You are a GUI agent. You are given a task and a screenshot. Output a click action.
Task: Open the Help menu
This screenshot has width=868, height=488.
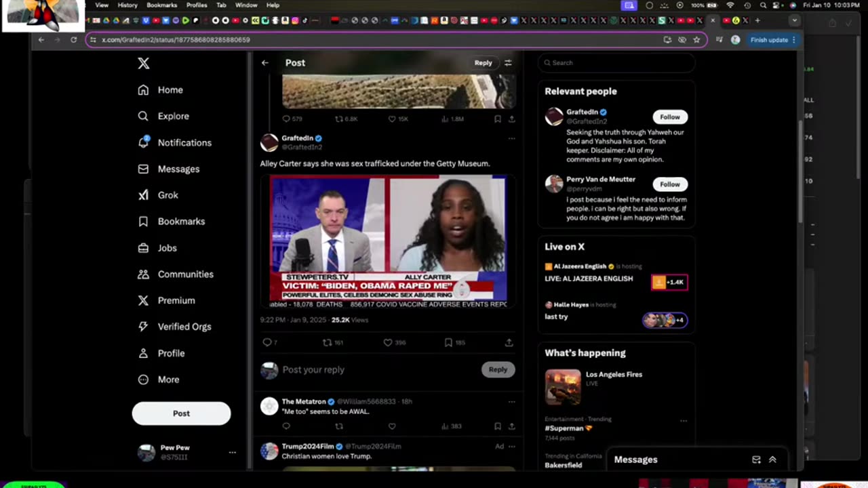pos(273,5)
